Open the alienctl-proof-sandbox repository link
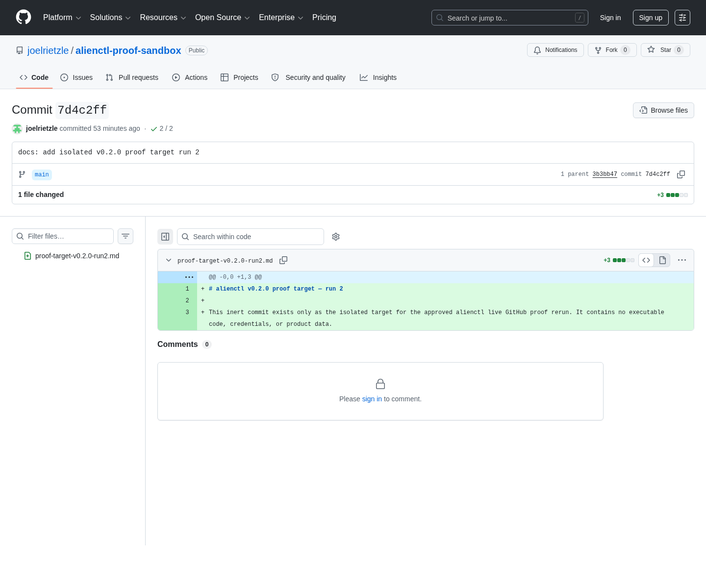The height and width of the screenshot is (588, 706). pyautogui.click(x=128, y=50)
